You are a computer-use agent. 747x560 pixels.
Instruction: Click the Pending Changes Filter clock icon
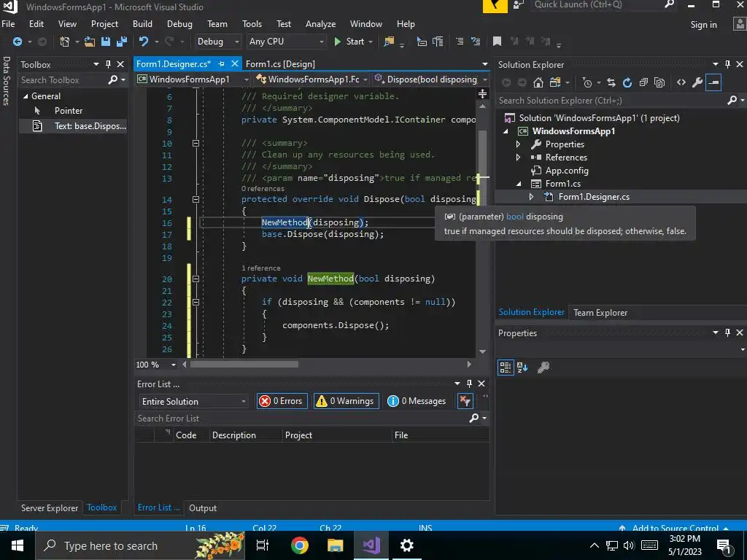(587, 83)
